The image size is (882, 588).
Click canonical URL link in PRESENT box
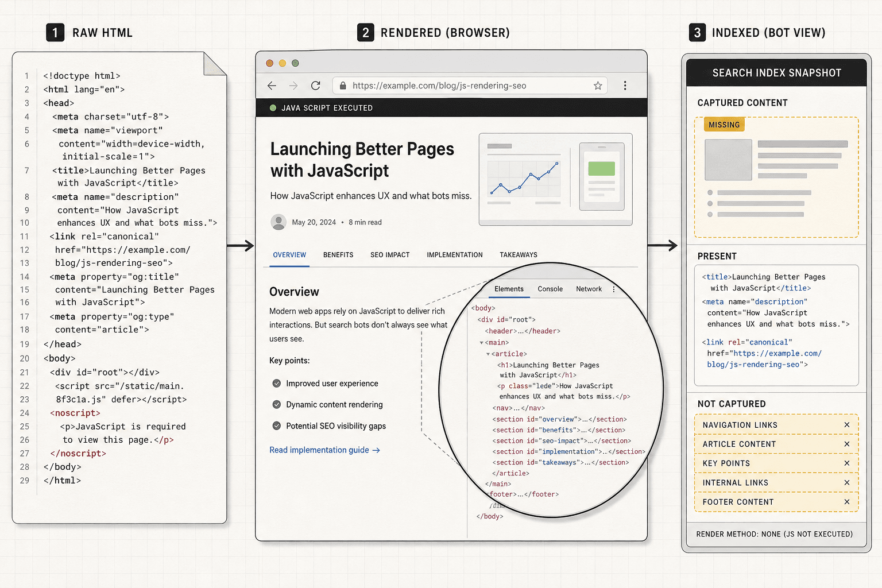(x=764, y=359)
